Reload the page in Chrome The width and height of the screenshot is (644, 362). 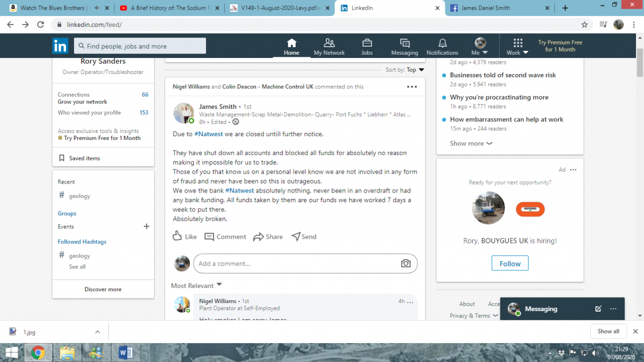40,25
